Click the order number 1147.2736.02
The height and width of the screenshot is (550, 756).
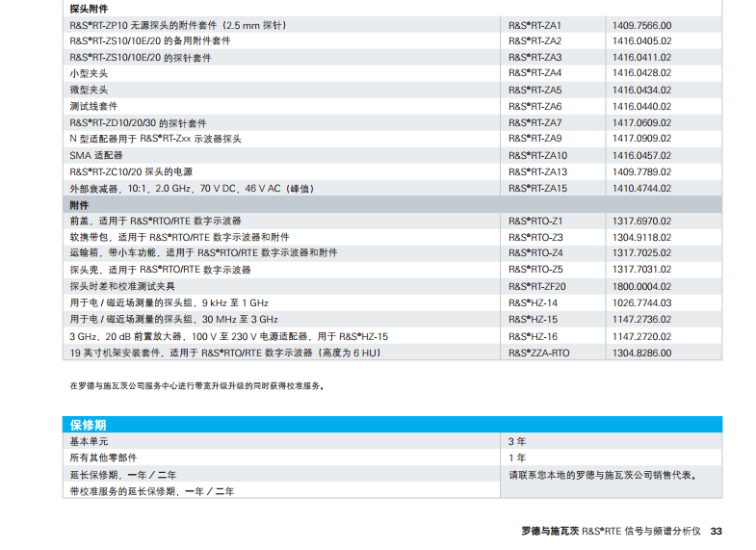coord(641,320)
